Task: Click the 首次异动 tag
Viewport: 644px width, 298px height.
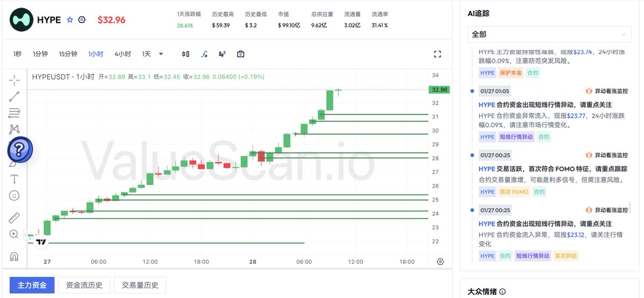Action: coord(566,256)
